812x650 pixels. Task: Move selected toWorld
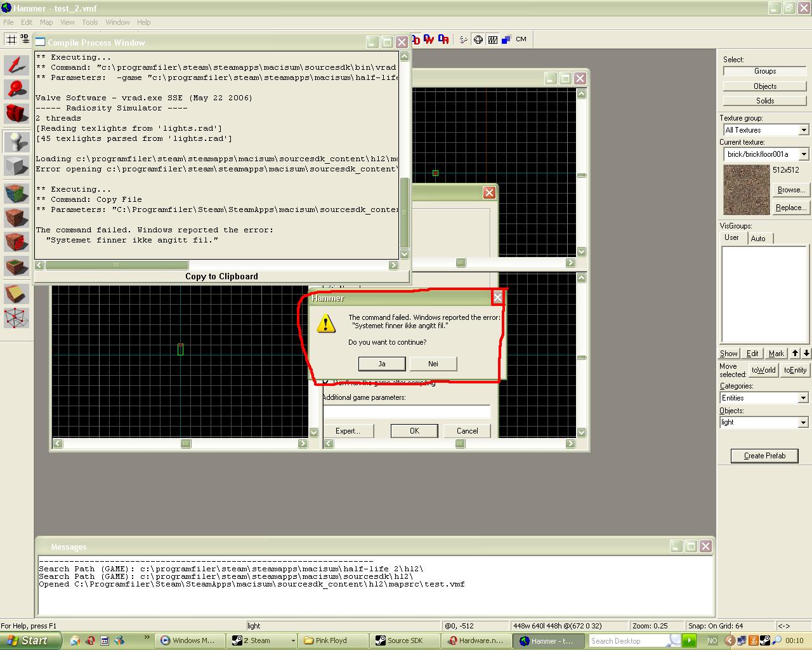764,370
